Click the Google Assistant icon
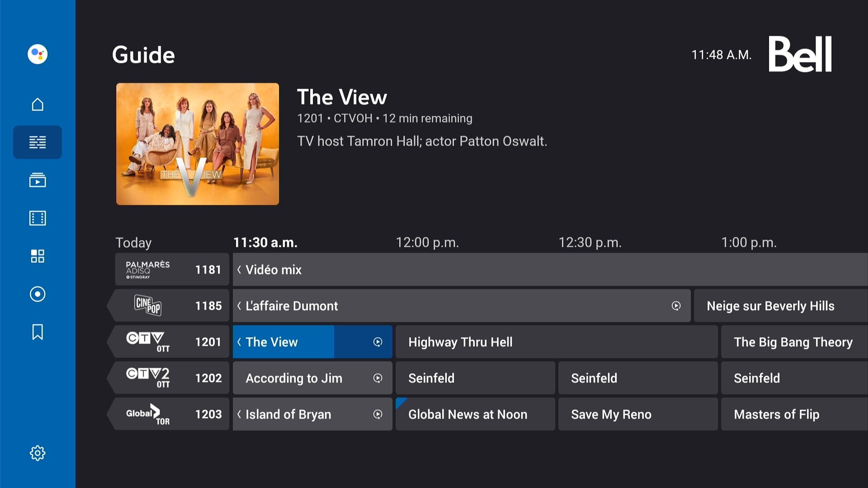 pyautogui.click(x=38, y=54)
